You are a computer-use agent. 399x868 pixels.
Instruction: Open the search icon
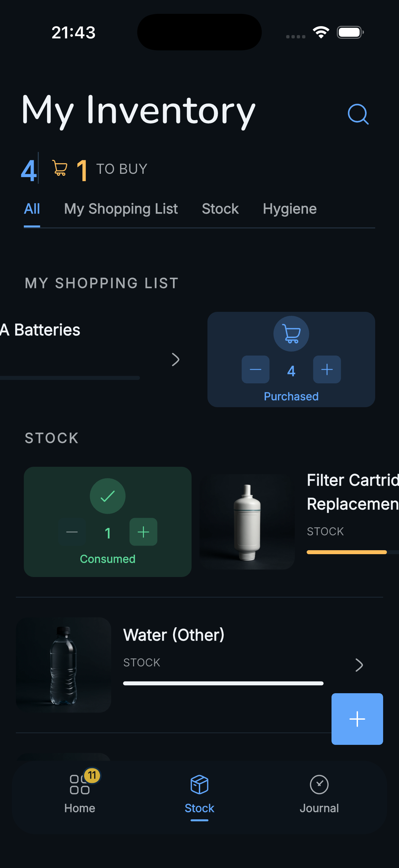point(358,114)
